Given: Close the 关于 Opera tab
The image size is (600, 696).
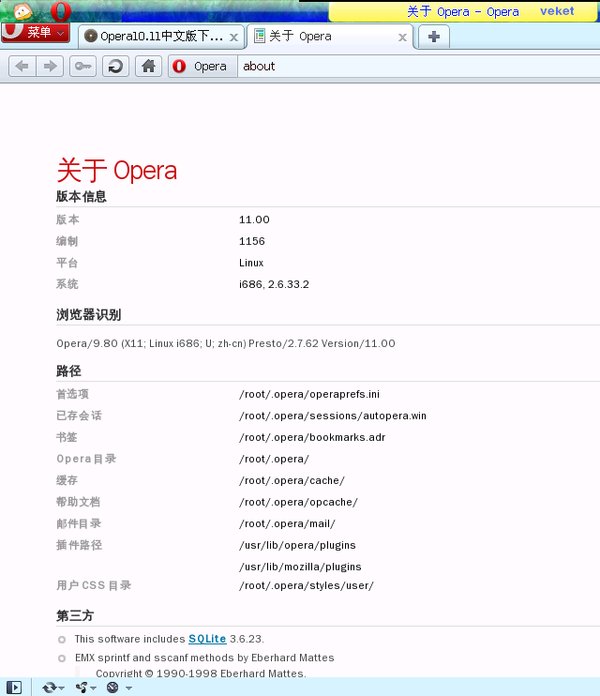Looking at the screenshot, I should click(403, 37).
